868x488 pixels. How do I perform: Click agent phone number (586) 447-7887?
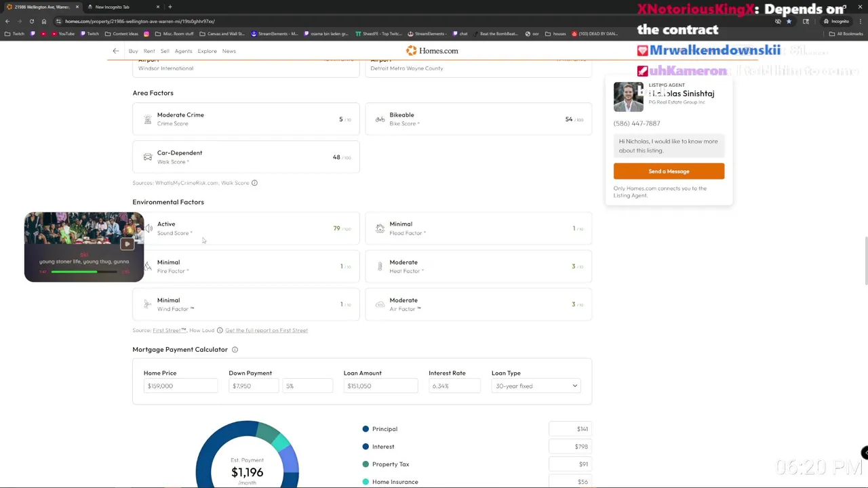[637, 123]
